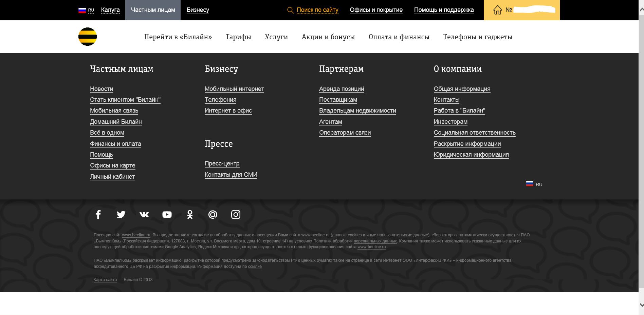Open Общая информация link
This screenshot has width=644, height=315.
(x=462, y=89)
